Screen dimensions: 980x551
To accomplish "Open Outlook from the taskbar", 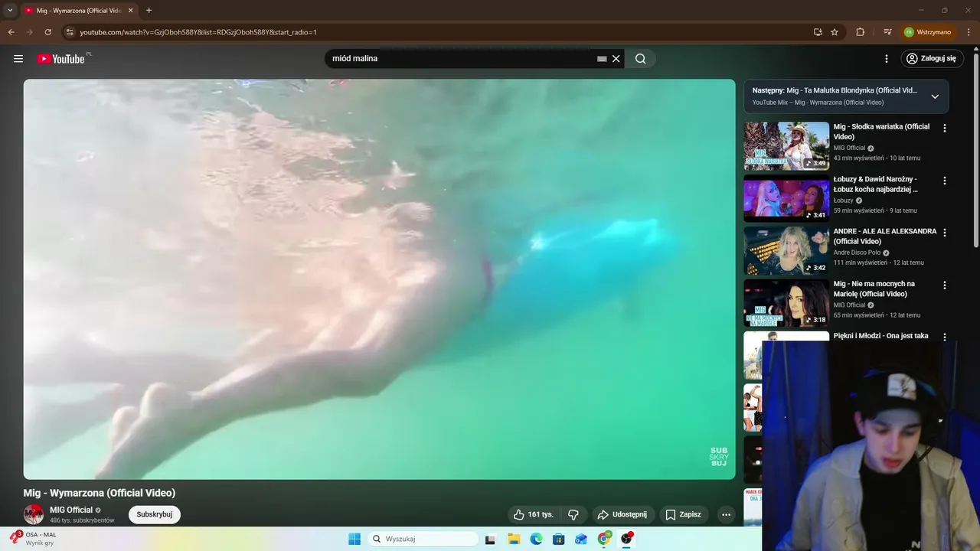I will [x=581, y=539].
